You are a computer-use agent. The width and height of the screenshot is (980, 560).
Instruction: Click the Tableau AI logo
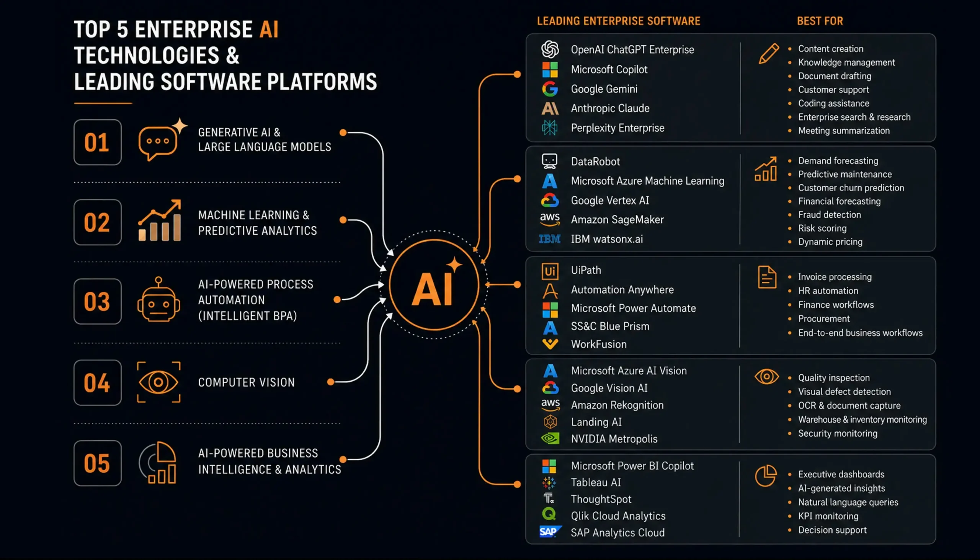coord(549,482)
